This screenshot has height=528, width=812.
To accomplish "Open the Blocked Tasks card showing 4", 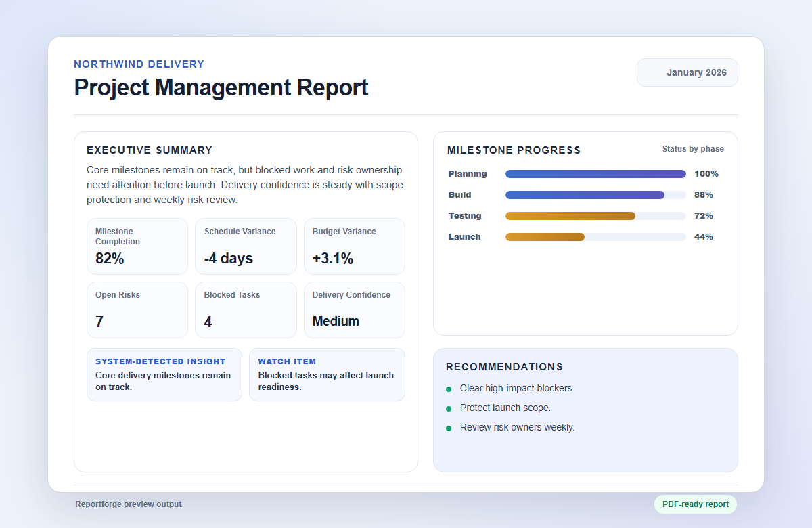I will pyautogui.click(x=246, y=310).
